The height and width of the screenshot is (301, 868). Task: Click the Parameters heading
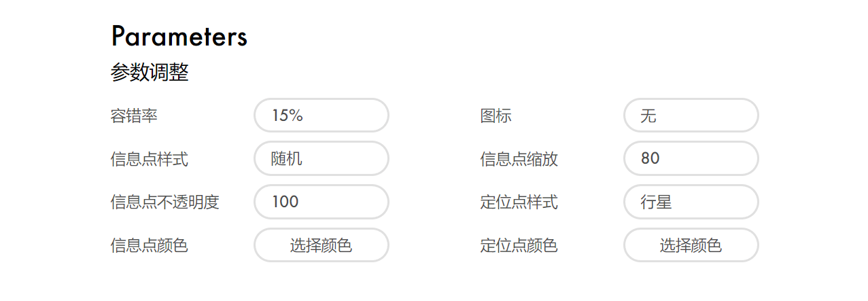[179, 36]
